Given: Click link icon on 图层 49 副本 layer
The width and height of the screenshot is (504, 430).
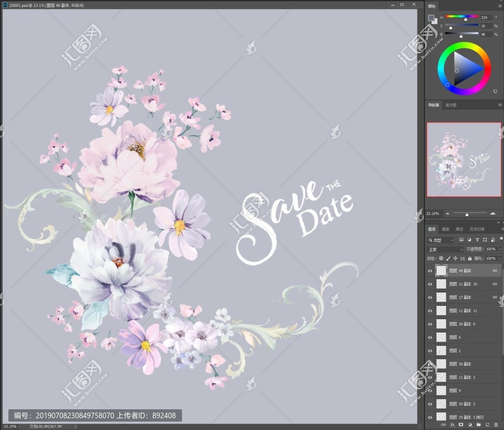Looking at the screenshot, I should (x=495, y=270).
